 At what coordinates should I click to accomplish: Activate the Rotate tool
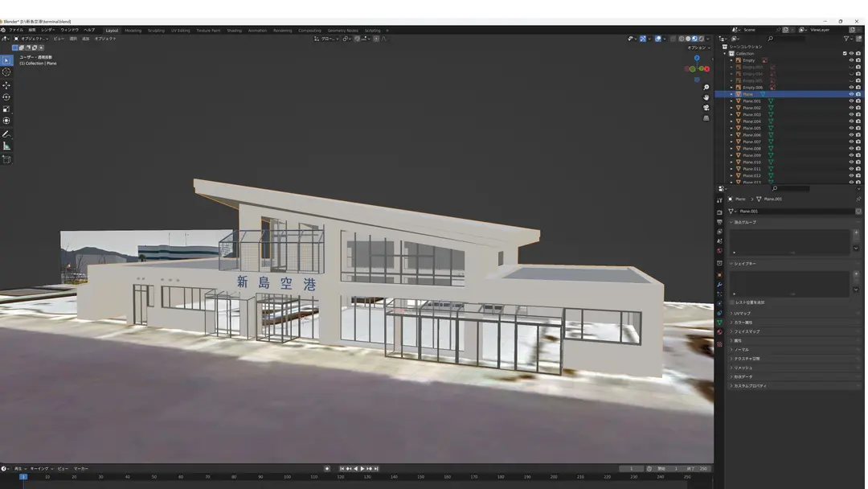(x=6, y=97)
